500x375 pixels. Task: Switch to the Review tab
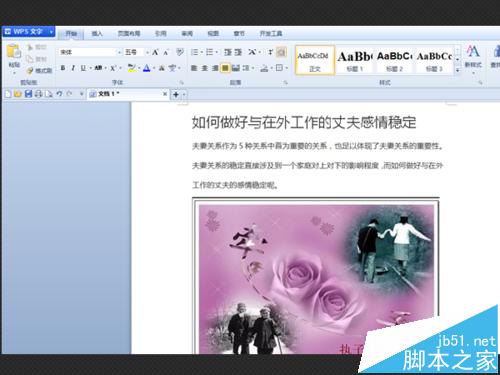pos(187,33)
